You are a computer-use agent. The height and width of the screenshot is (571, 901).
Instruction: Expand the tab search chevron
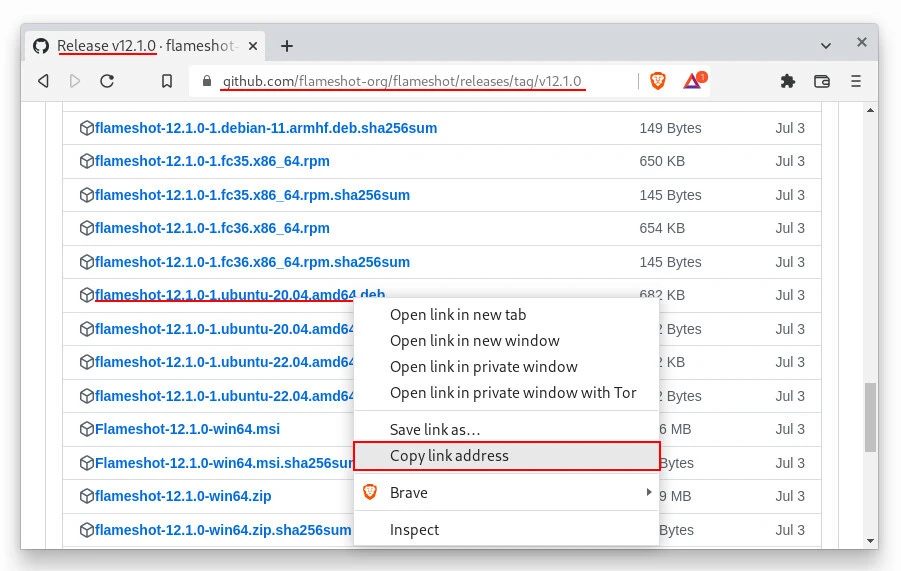click(x=826, y=46)
